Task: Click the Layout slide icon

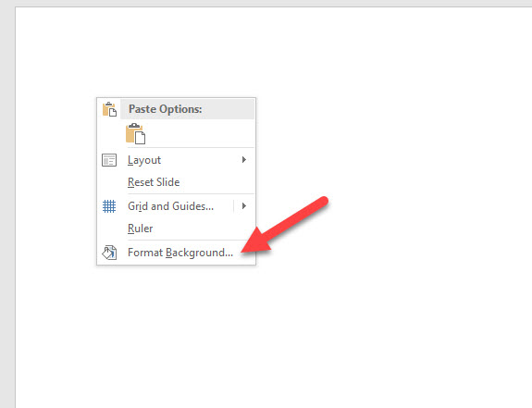Action: pyautogui.click(x=109, y=160)
